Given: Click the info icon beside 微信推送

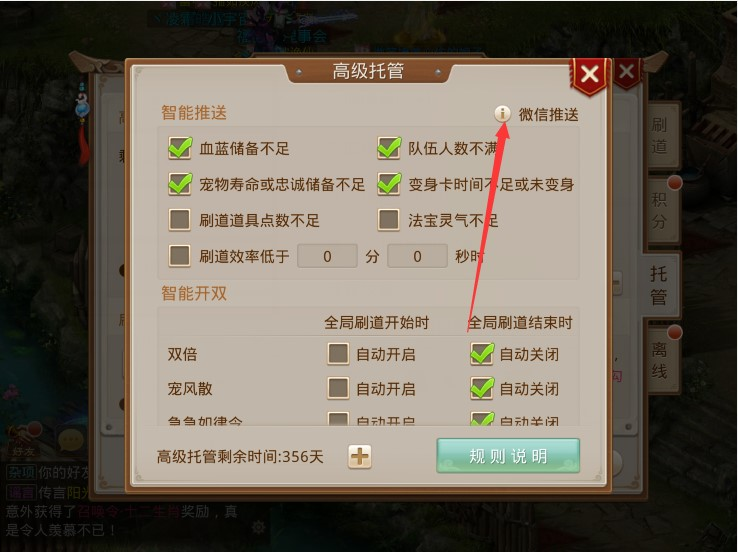Looking at the screenshot, I should point(502,114).
